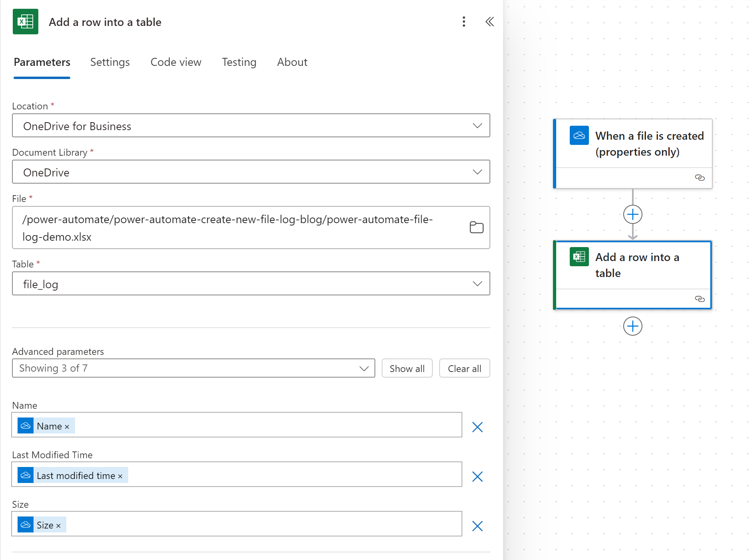Open the Document Library dropdown
755x560 pixels.
click(477, 172)
